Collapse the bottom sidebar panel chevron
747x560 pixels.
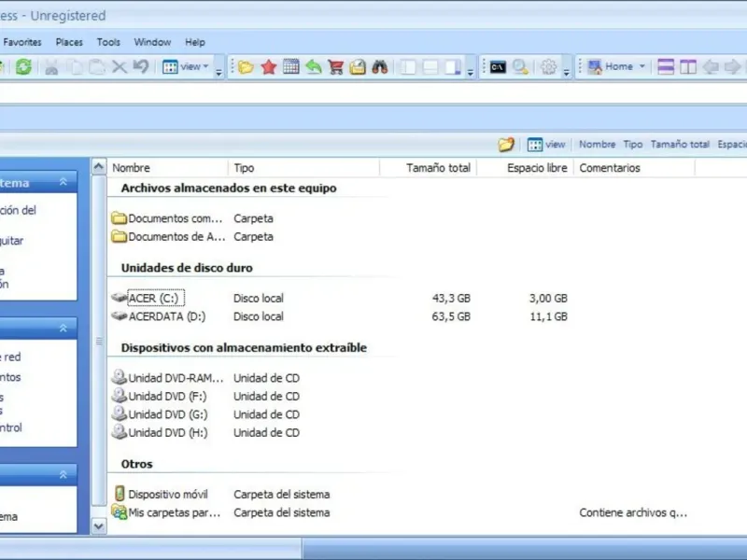pyautogui.click(x=63, y=474)
